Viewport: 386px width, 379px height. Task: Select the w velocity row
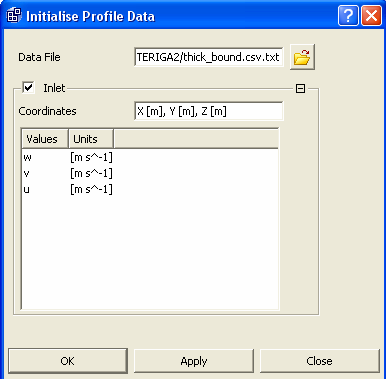coord(150,157)
